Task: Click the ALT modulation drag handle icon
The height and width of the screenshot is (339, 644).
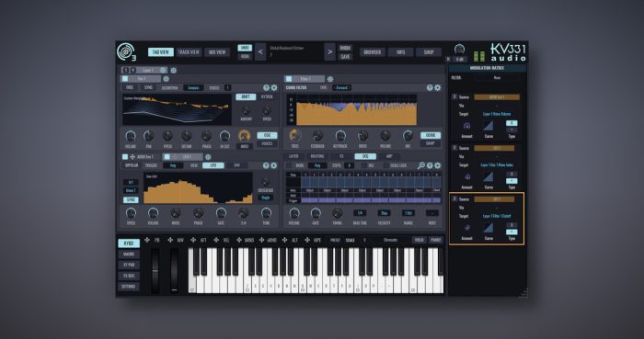Action: pos(284,240)
